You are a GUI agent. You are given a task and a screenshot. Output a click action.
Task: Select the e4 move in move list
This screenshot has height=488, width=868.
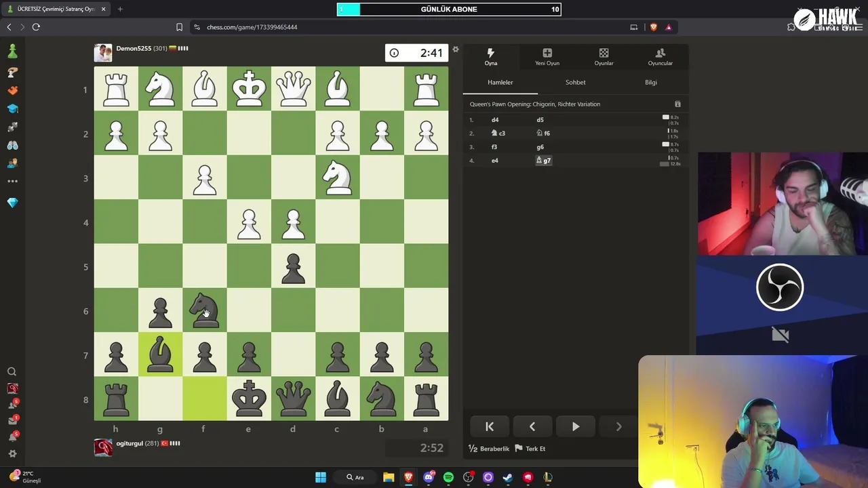click(495, 161)
